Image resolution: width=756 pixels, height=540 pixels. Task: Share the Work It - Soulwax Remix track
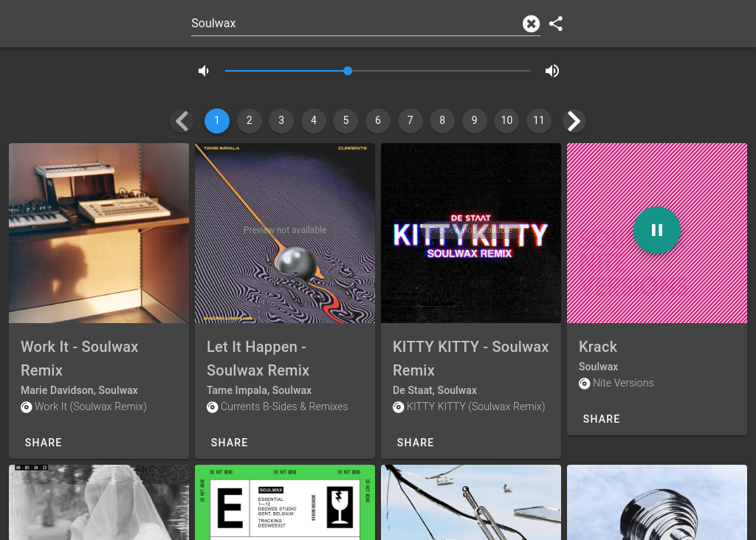(x=44, y=443)
